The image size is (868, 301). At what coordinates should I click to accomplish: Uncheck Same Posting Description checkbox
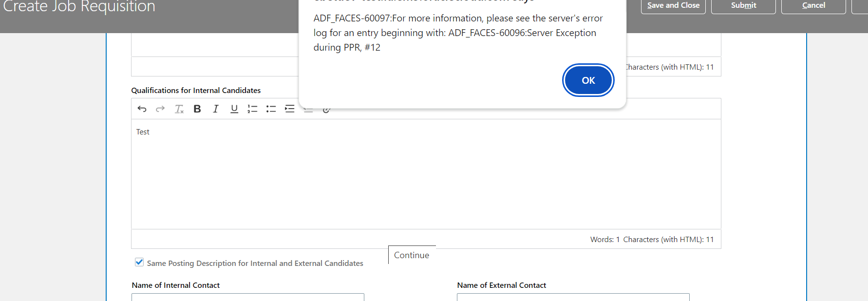tap(139, 262)
